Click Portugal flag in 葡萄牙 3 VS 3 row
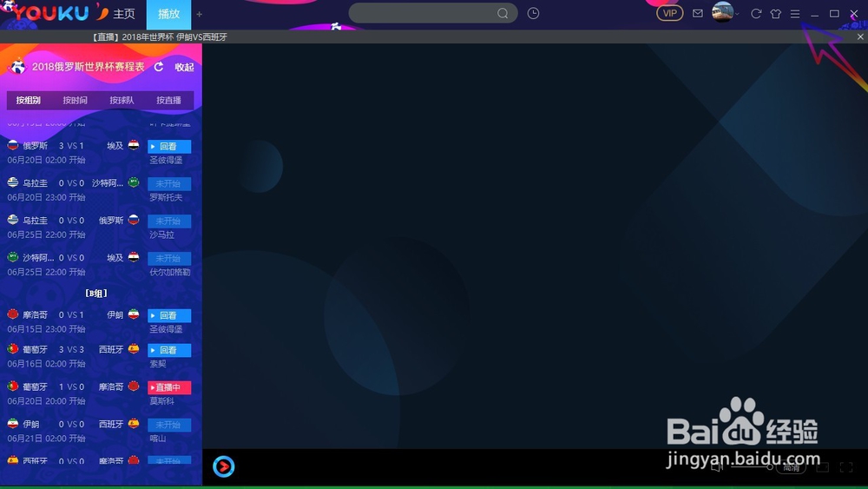Image resolution: width=868 pixels, height=489 pixels. 13,349
